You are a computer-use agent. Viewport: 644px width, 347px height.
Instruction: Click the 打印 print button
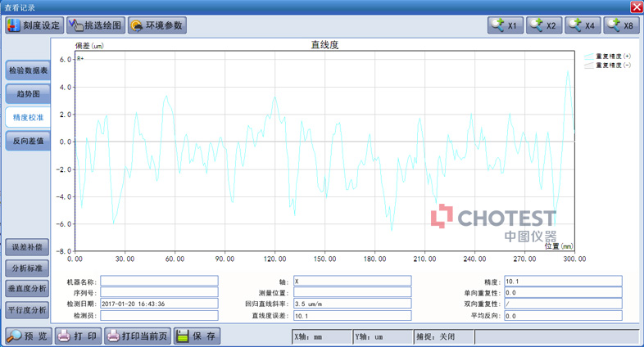click(x=78, y=336)
